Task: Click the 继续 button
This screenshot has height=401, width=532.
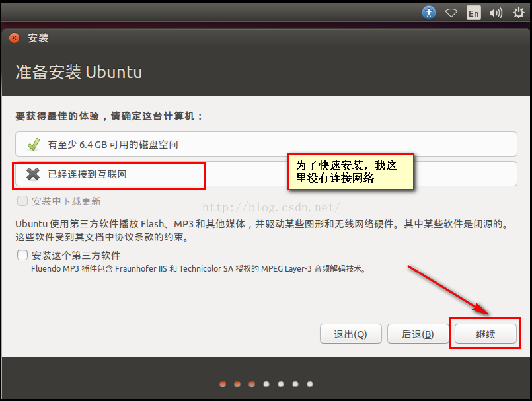Action: coord(486,334)
